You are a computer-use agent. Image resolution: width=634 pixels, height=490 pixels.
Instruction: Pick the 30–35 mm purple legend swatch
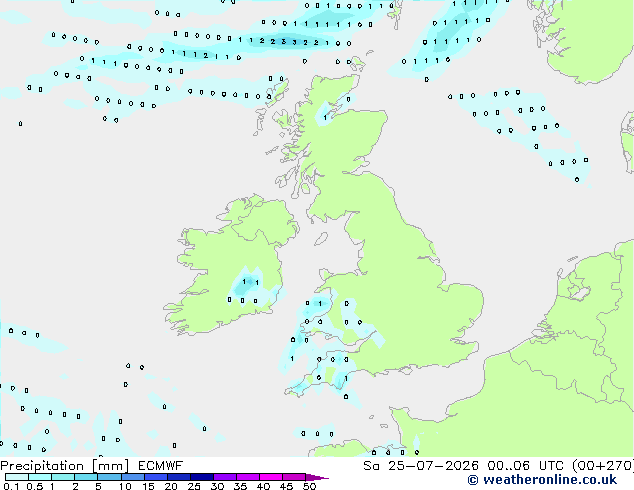click(x=225, y=477)
